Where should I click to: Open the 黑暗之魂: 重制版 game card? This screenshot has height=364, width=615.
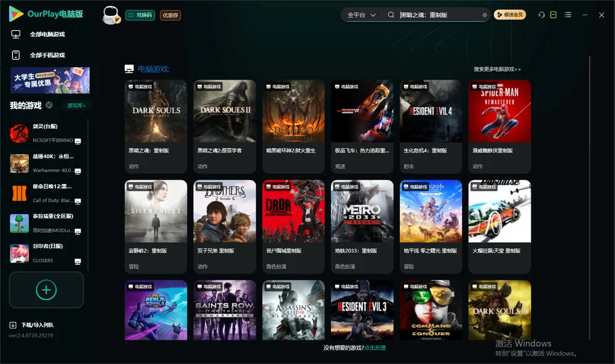tap(156, 126)
